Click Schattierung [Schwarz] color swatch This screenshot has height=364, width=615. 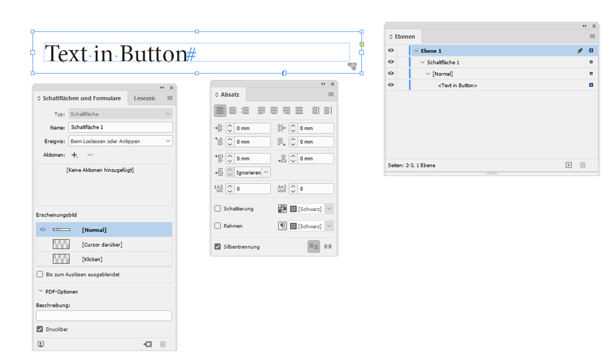[293, 209]
